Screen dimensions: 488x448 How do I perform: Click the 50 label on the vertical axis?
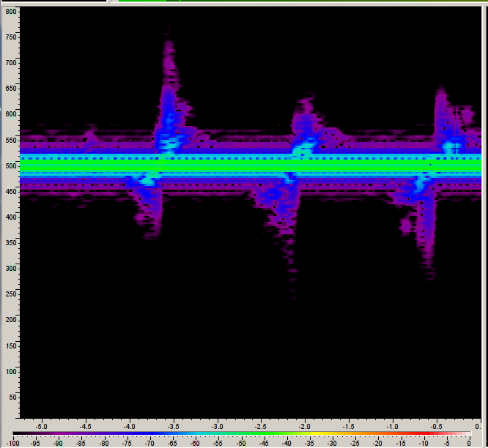(12, 397)
